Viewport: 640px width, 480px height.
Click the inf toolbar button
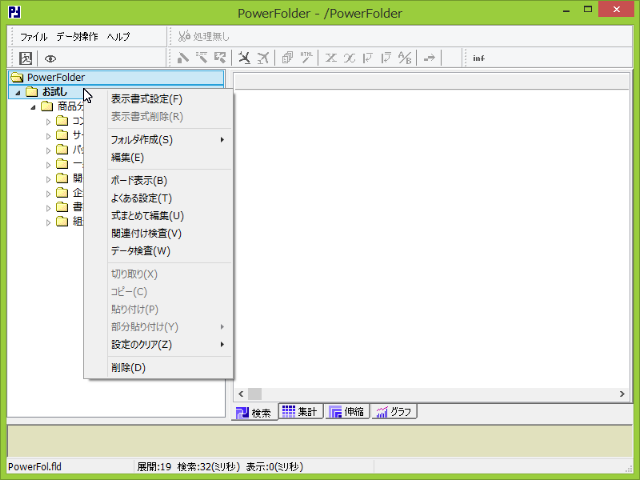(479, 58)
